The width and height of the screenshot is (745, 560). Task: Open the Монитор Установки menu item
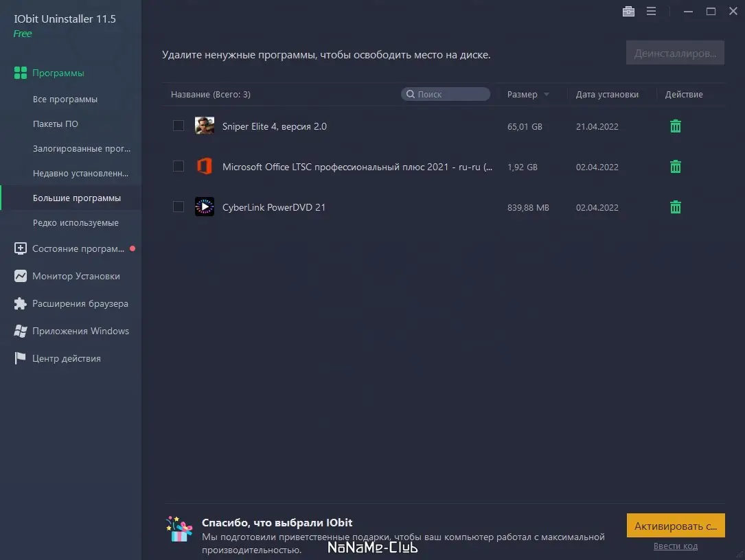pos(76,276)
